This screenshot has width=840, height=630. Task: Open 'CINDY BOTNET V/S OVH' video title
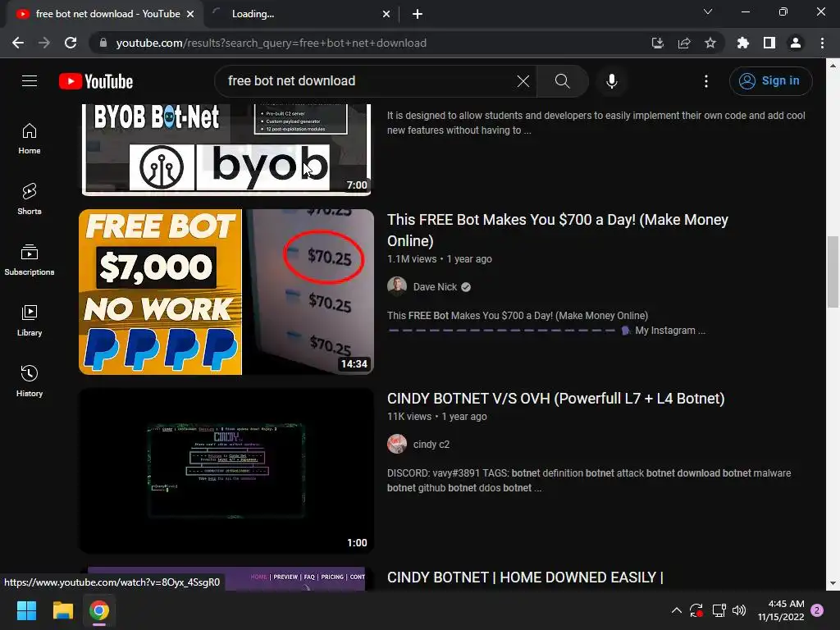[x=555, y=399]
